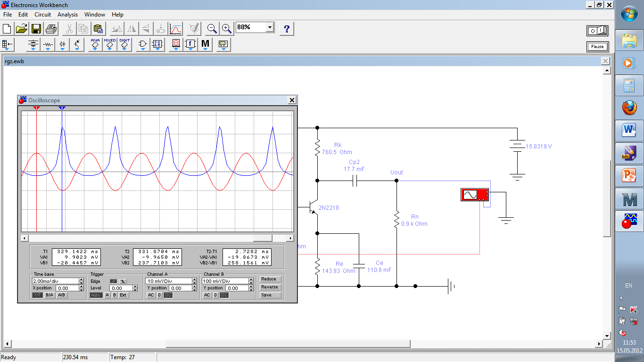Click the Rotate component icon
The height and width of the screenshot is (362, 644).
point(116,29)
